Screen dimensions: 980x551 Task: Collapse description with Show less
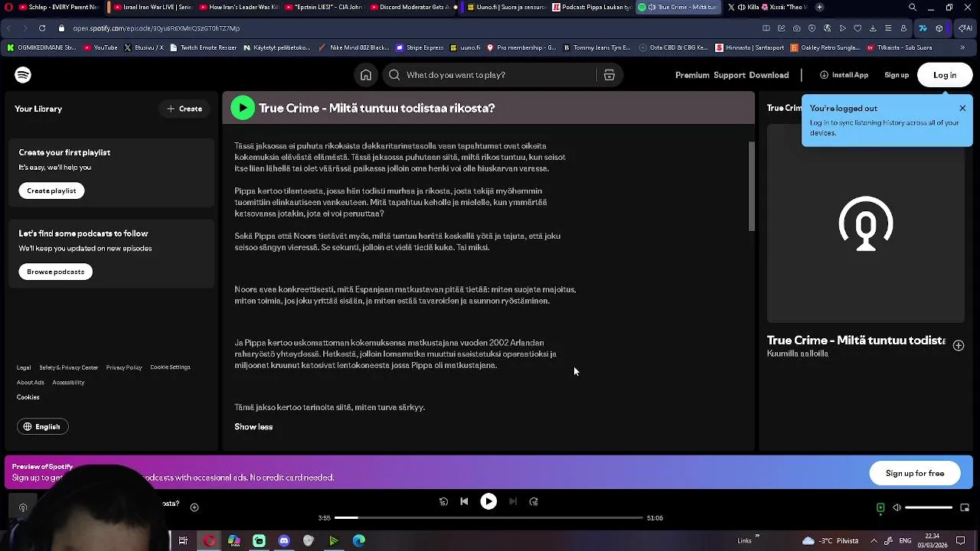(x=253, y=427)
